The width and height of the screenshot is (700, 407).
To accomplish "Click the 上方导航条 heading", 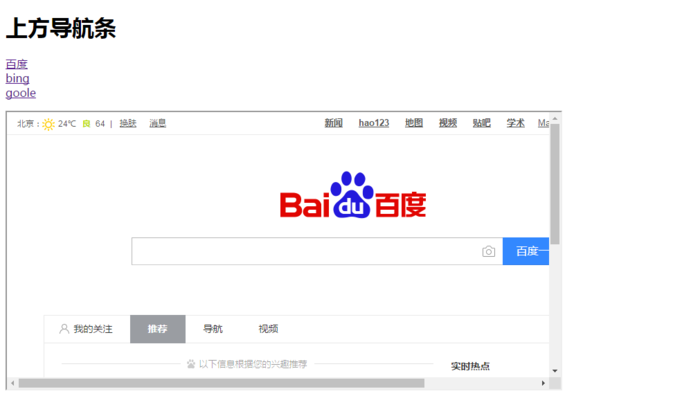I will (61, 29).
